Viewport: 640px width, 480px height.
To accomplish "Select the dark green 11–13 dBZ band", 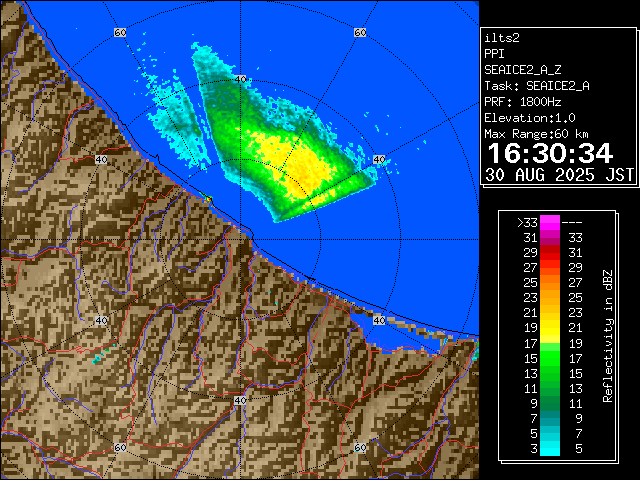I will (550, 388).
